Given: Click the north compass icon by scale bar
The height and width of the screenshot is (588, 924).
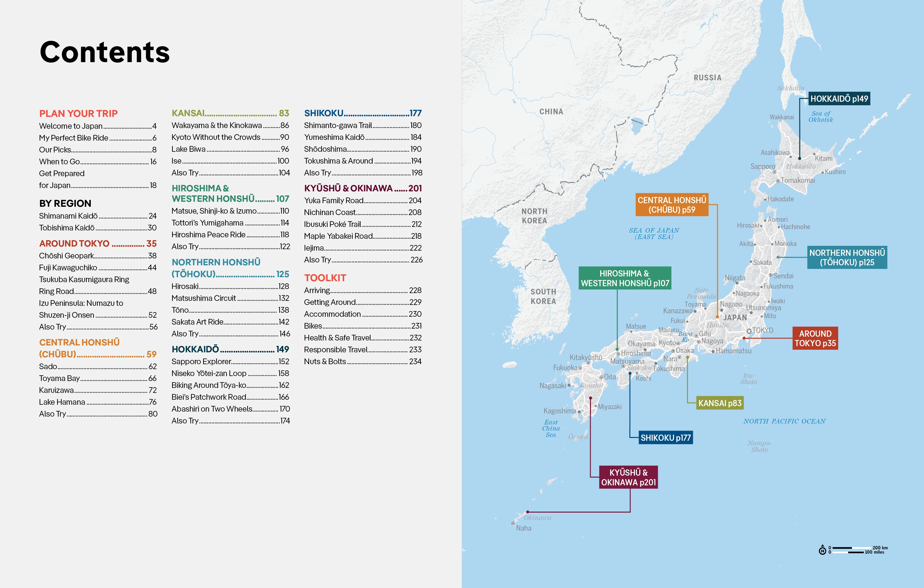Looking at the screenshot, I should tap(822, 550).
